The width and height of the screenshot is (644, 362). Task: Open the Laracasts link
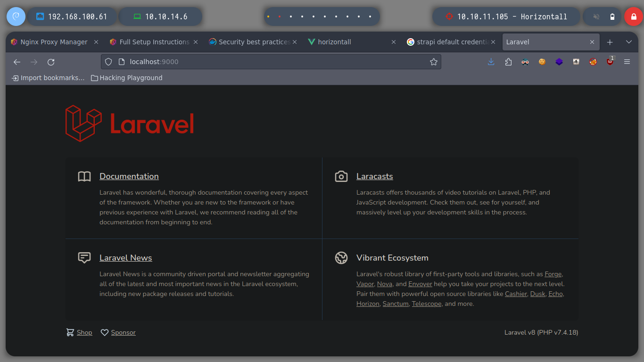click(x=375, y=176)
